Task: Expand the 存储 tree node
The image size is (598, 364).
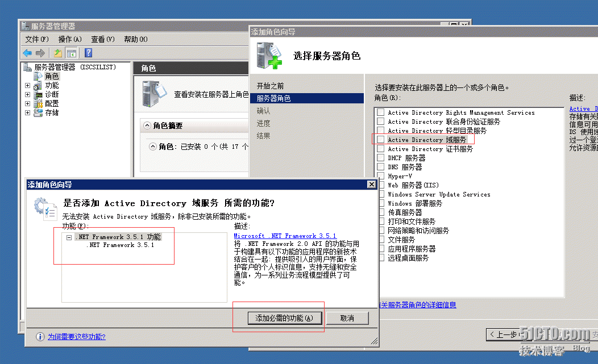Action: click(x=27, y=113)
